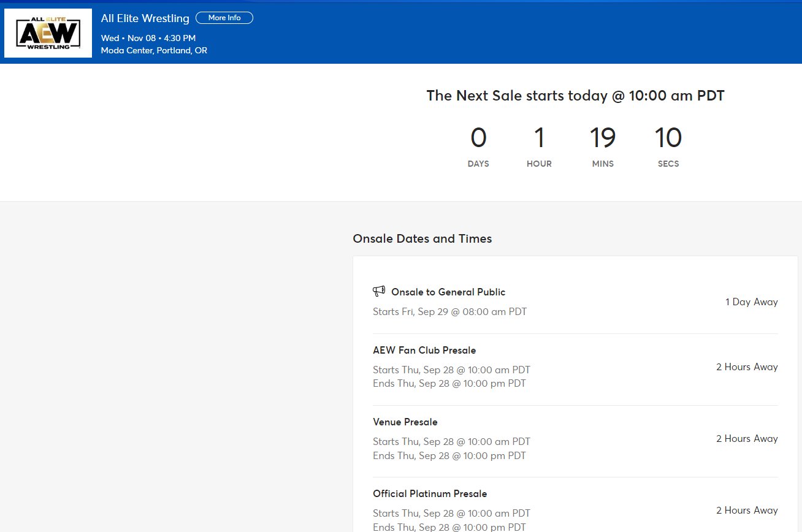Select the Official Platinum Presale title
The width and height of the screenshot is (802, 532).
point(430,493)
